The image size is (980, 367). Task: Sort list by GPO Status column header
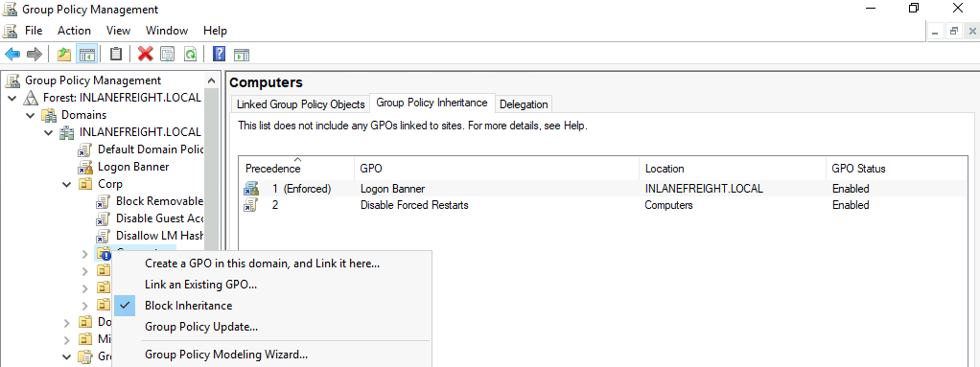pos(897,169)
